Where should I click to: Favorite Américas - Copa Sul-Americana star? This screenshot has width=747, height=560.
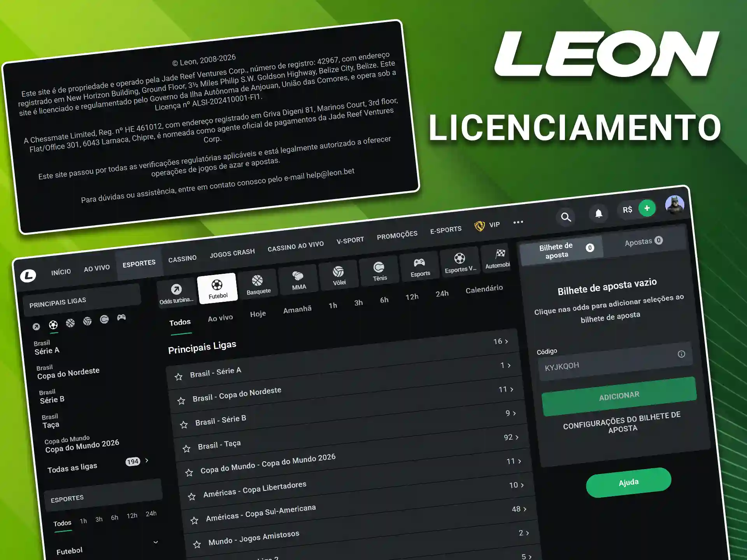[195, 520]
